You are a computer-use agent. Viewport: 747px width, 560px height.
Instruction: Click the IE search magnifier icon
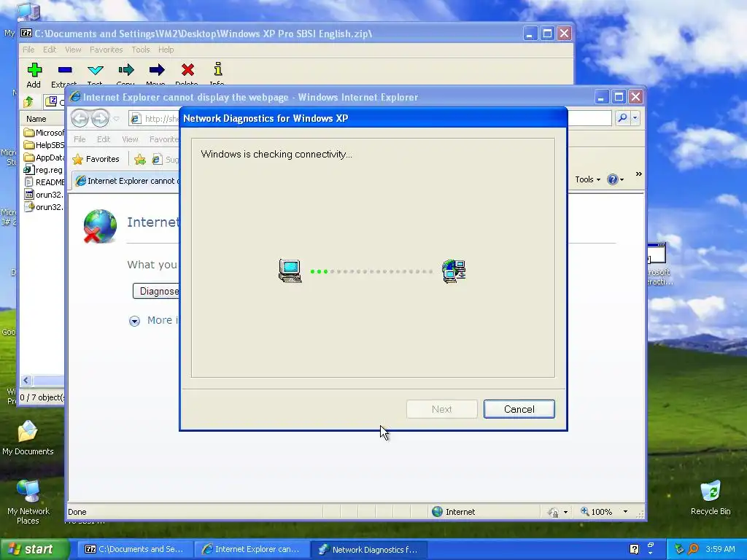[622, 118]
